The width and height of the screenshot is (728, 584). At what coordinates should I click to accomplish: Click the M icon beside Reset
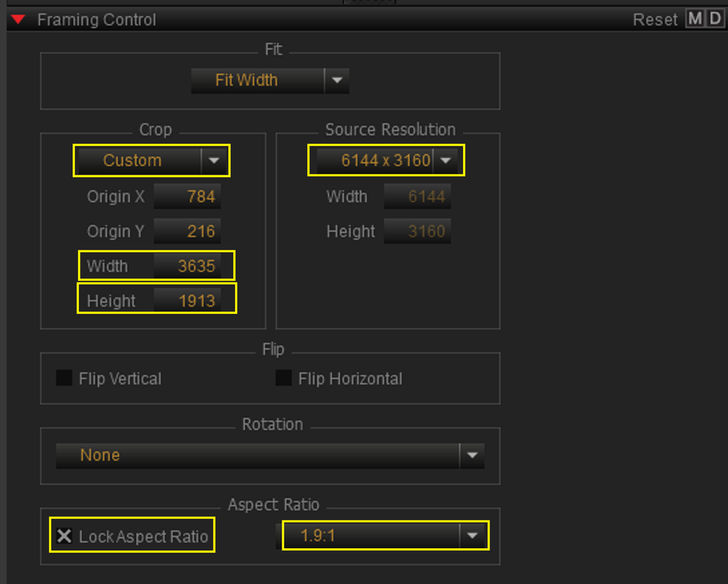pos(695,19)
